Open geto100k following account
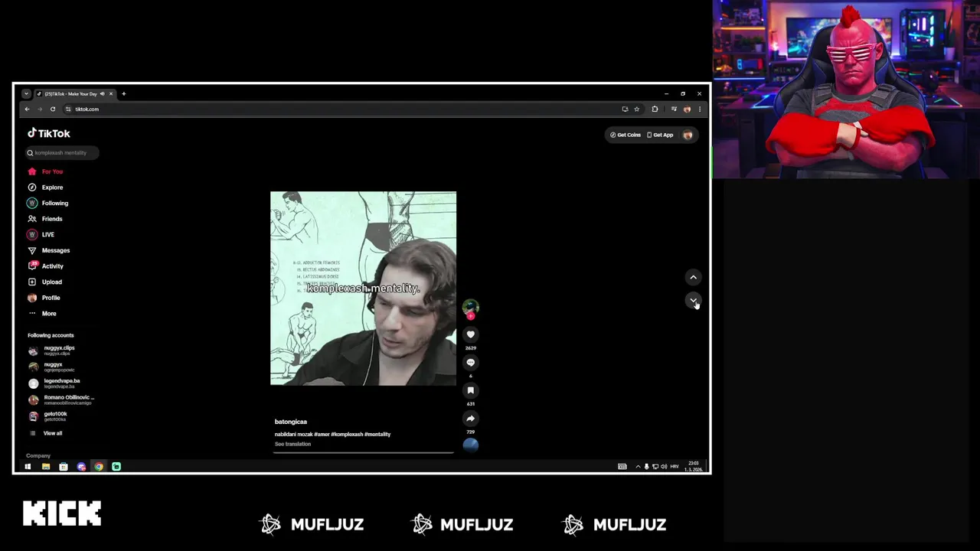The height and width of the screenshot is (551, 980). [48, 416]
